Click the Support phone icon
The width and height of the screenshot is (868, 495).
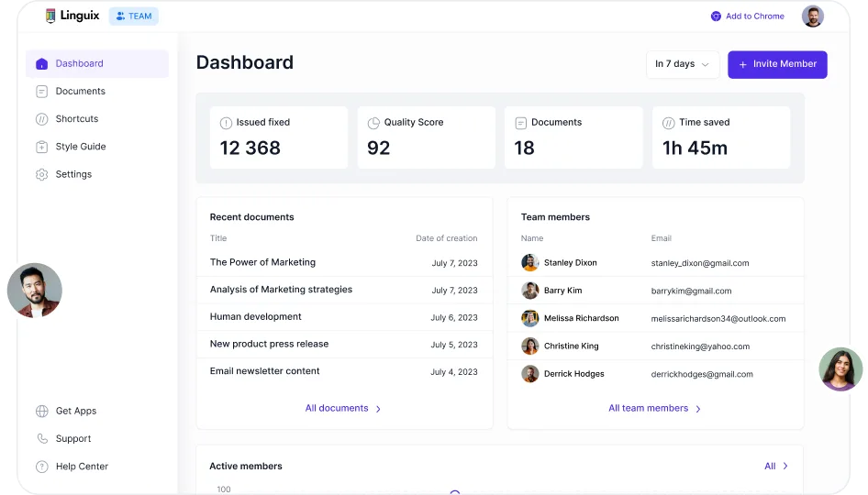click(41, 438)
